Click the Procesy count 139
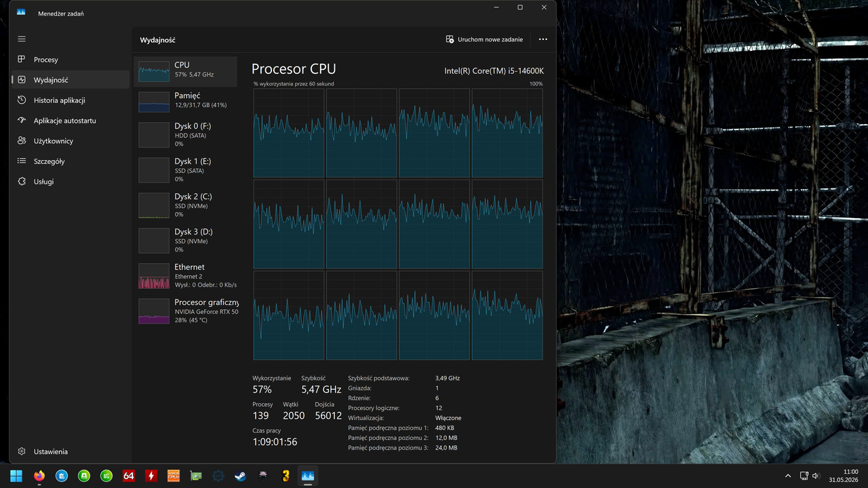Viewport: 868px width, 488px height. [x=260, y=415]
